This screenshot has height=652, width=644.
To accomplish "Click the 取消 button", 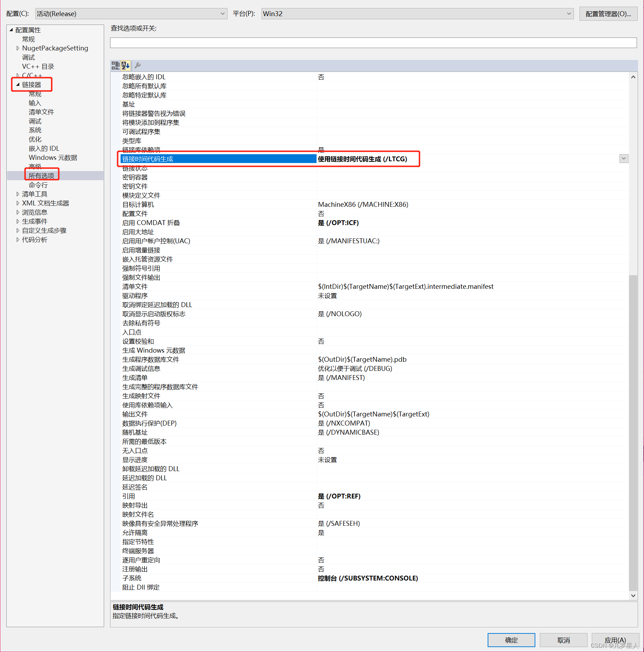I will coord(563,640).
